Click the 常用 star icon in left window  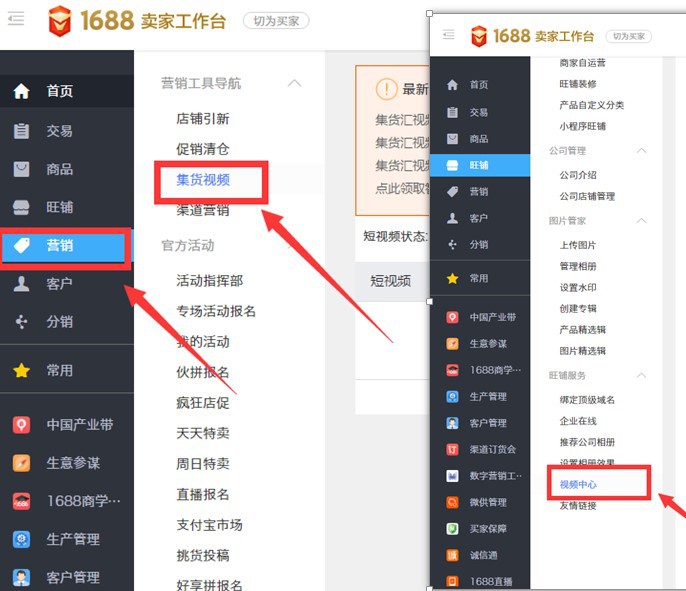point(21,371)
